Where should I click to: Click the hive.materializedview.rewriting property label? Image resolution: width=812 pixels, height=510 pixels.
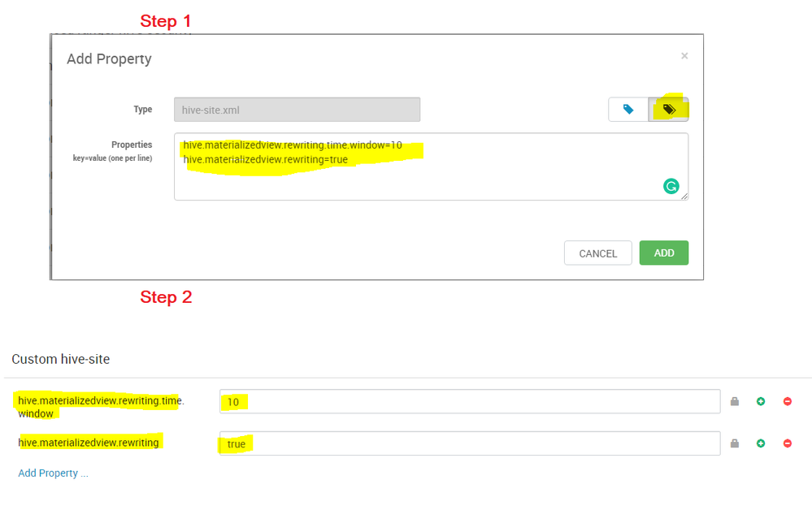89,443
